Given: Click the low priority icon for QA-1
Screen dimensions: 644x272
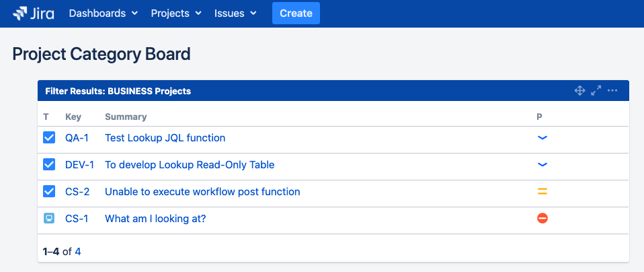Looking at the screenshot, I should pos(542,138).
